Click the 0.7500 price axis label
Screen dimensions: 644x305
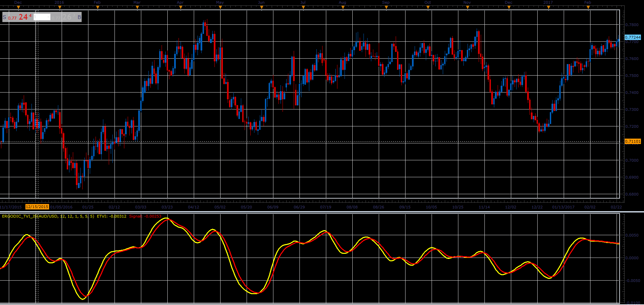632,76
